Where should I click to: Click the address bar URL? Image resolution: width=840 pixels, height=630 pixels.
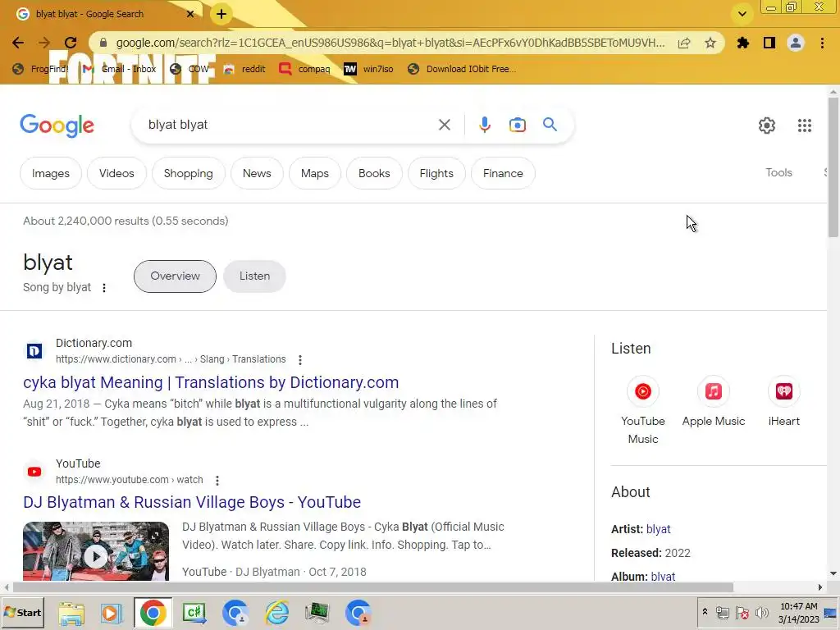[390, 43]
